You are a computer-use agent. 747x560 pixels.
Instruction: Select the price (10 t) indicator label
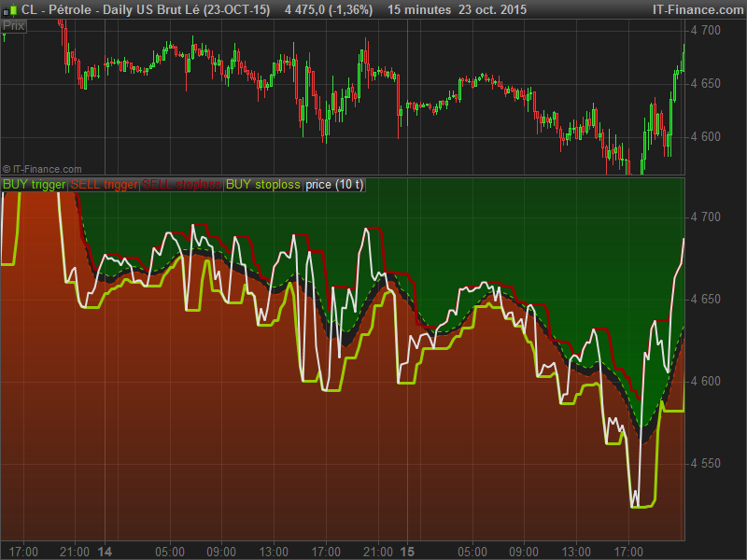[x=334, y=185]
